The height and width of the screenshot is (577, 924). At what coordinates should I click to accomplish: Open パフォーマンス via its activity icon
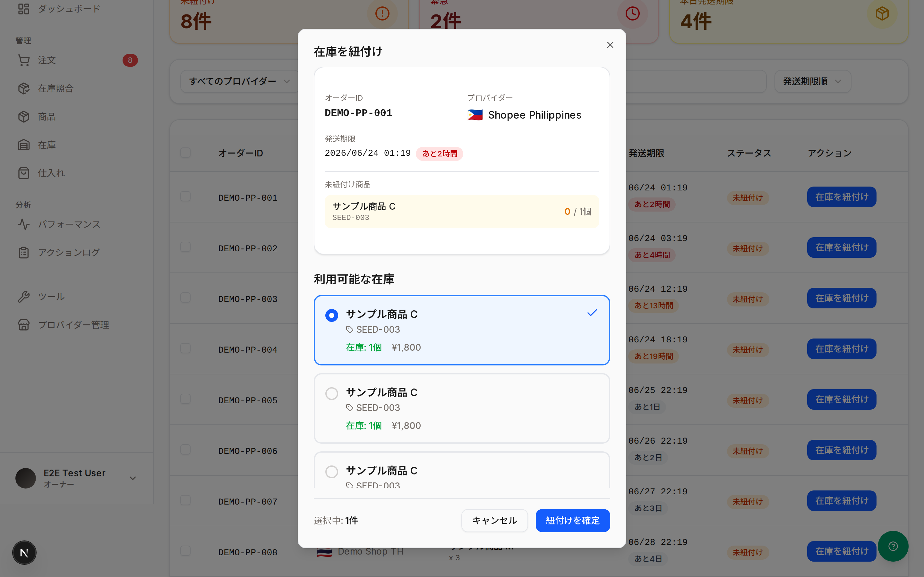pos(24,224)
